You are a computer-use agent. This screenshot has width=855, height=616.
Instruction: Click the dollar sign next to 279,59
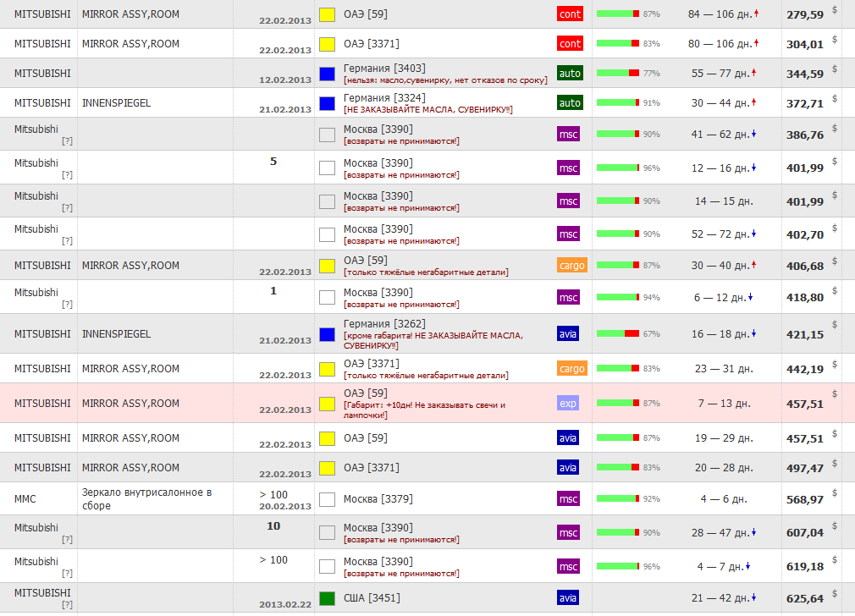835,9
